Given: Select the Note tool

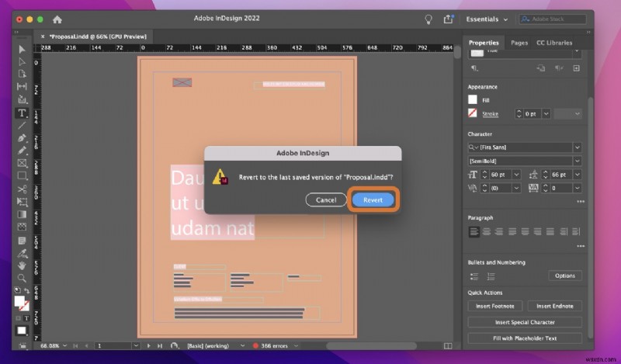Looking at the screenshot, I should tap(22, 241).
